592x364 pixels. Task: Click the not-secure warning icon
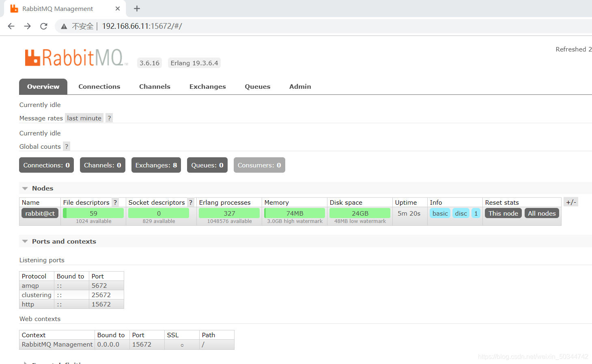[x=64, y=26]
